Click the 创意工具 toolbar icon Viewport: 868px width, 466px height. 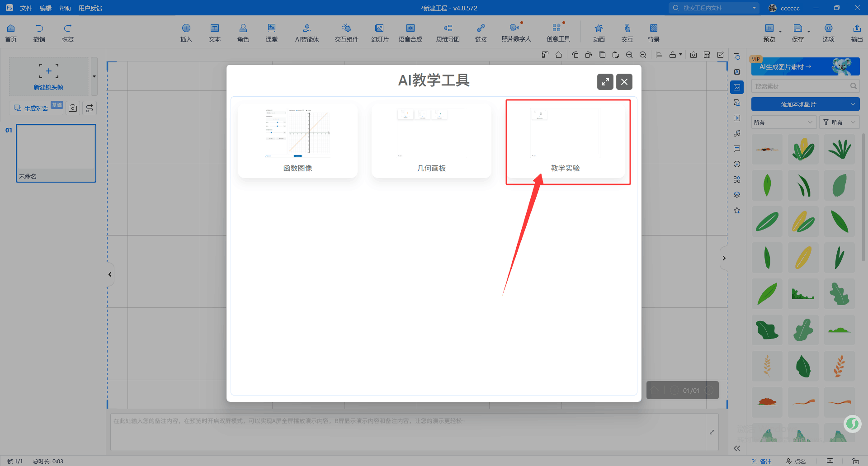click(558, 33)
